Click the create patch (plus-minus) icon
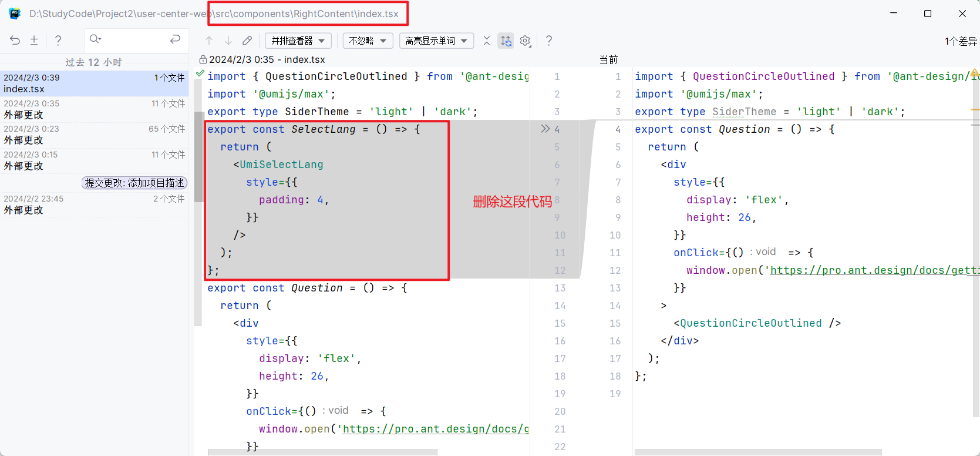Viewport: 980px width, 456px height. click(x=34, y=40)
